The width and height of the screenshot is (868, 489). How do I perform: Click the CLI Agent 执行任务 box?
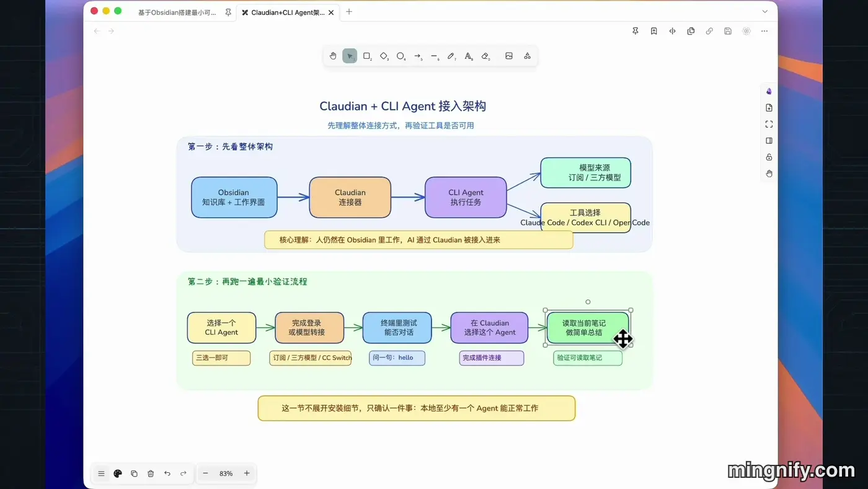point(466,197)
